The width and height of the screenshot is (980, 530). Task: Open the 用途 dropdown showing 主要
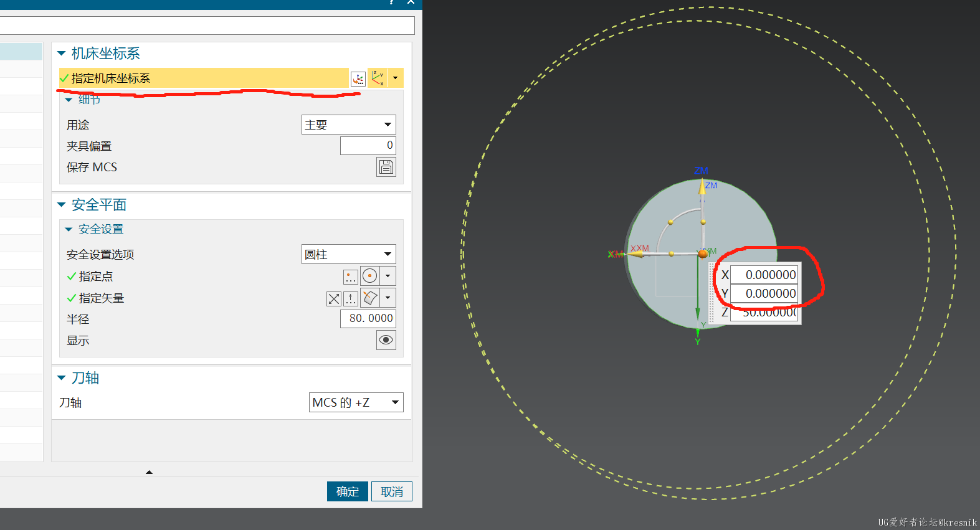[x=349, y=125]
